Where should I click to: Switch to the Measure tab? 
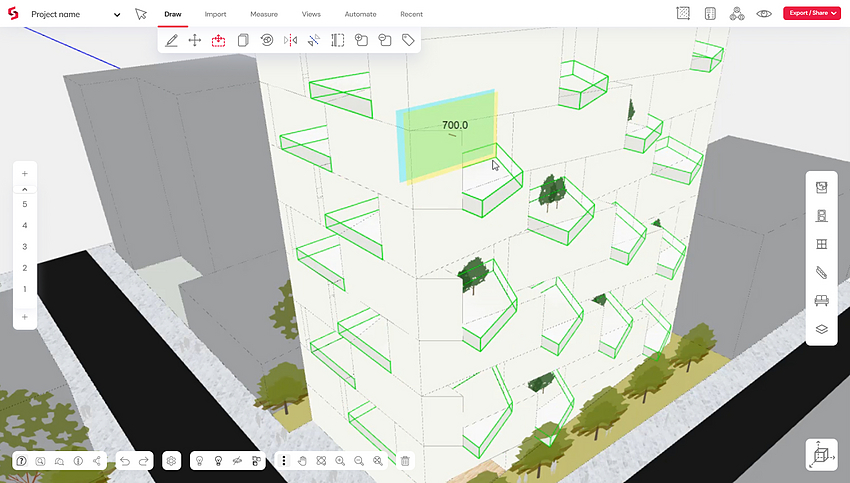pyautogui.click(x=264, y=14)
